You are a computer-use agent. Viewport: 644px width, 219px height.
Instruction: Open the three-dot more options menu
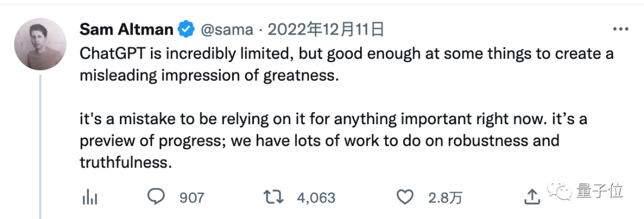[x=621, y=30]
